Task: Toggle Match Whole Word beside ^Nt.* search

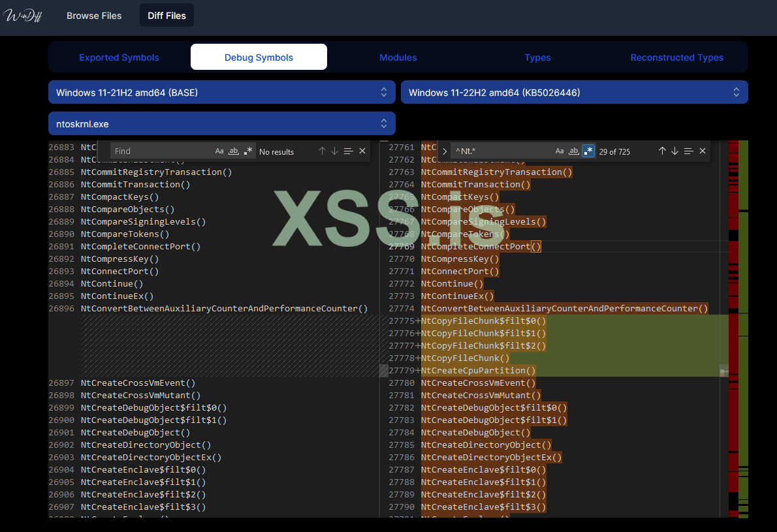Action: (x=574, y=151)
